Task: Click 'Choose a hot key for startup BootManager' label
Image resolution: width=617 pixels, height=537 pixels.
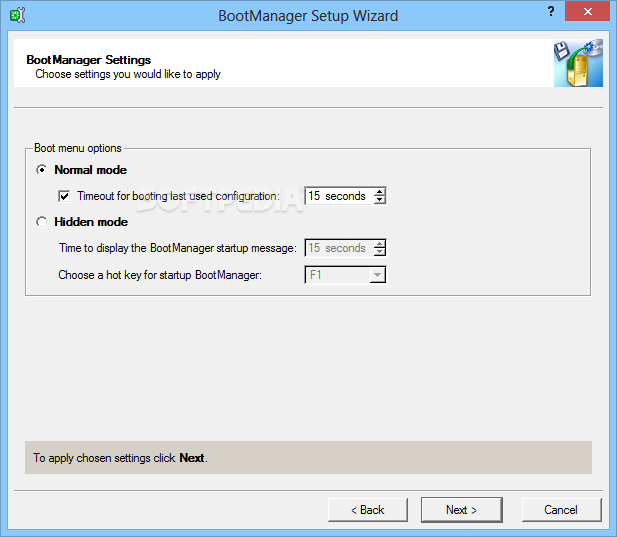Action: [160, 275]
